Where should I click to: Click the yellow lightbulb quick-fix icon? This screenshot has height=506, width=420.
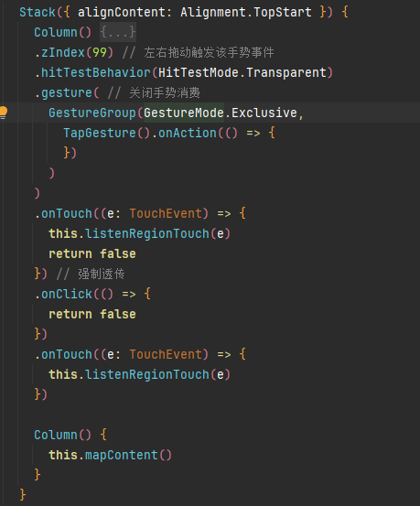(4, 113)
